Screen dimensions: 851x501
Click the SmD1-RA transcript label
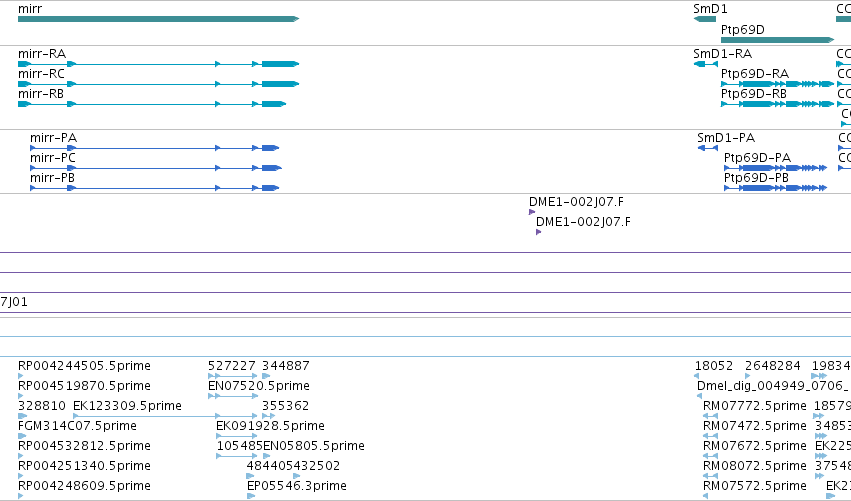[722, 54]
